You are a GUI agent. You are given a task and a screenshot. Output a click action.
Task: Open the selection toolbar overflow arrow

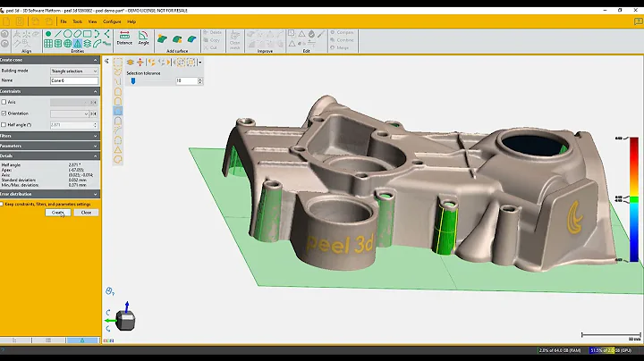coord(200,63)
